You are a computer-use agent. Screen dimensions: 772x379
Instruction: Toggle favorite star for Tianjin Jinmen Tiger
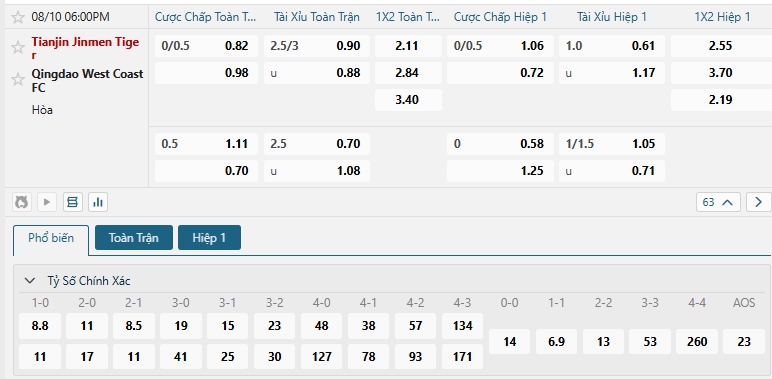pyautogui.click(x=18, y=47)
